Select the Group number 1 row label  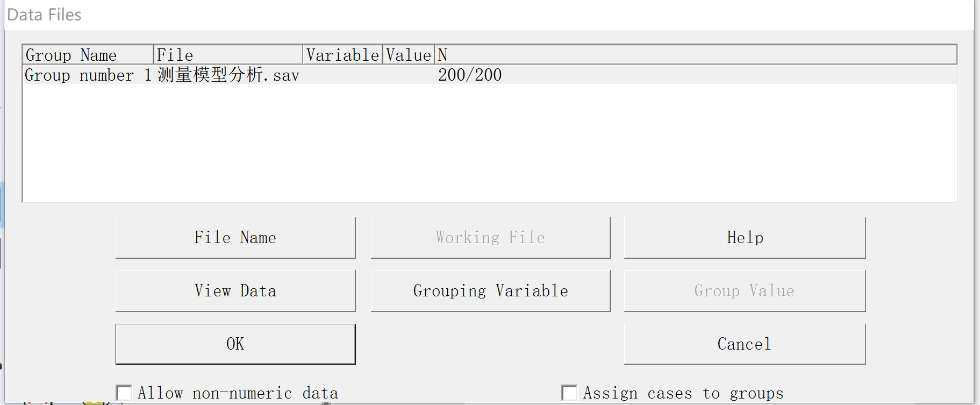tap(88, 75)
